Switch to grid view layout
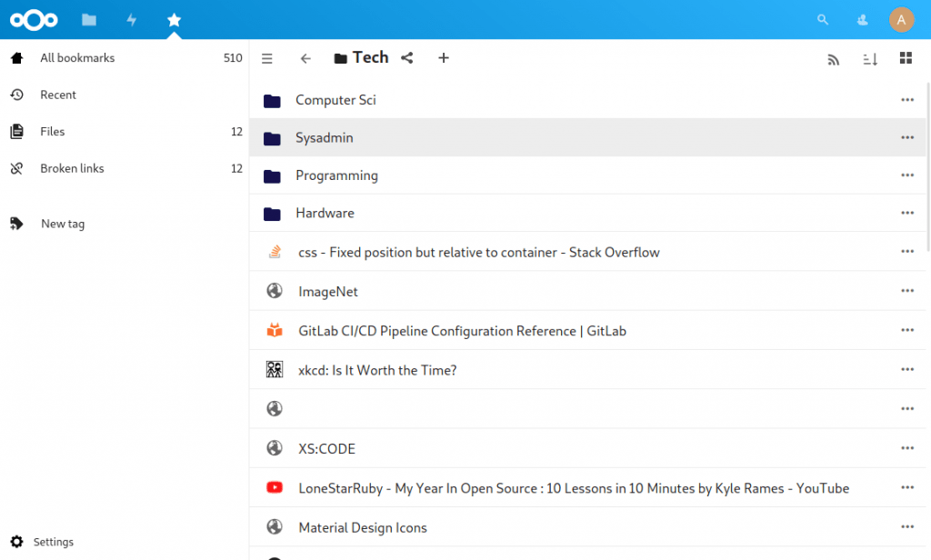 pos(906,57)
